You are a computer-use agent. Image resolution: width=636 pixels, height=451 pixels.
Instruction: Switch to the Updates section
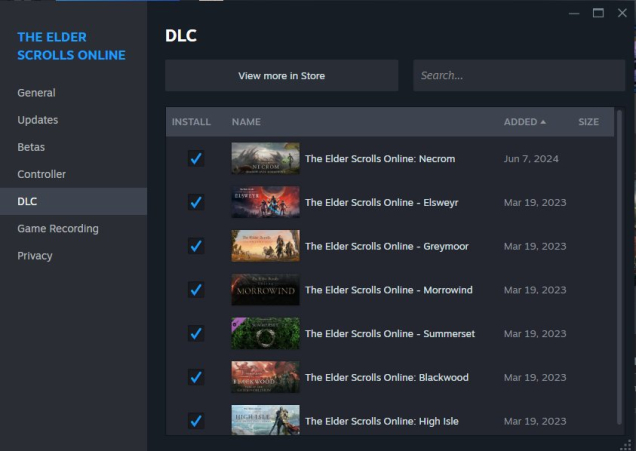[73, 120]
